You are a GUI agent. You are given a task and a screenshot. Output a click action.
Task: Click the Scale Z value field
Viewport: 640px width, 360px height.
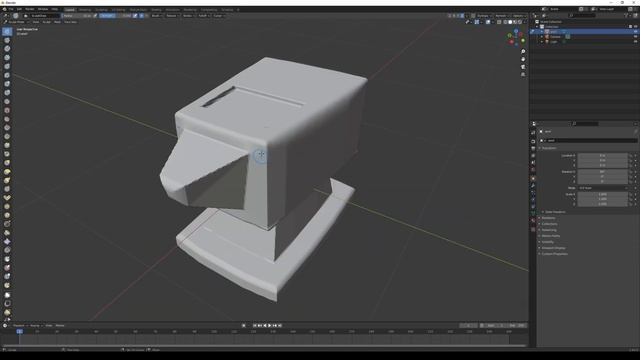pyautogui.click(x=603, y=204)
